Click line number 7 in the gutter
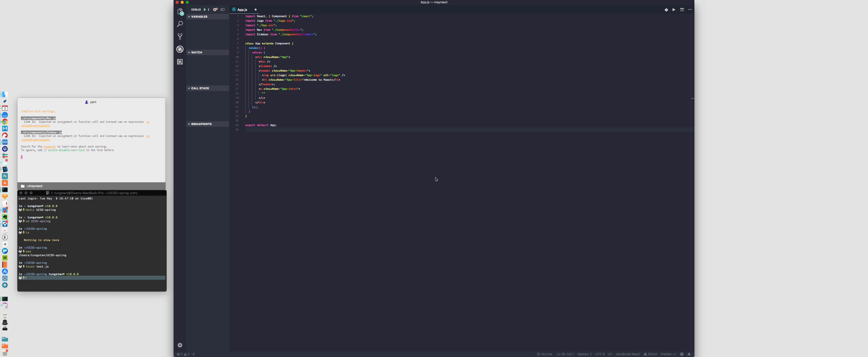The height and width of the screenshot is (357, 868). pos(237,43)
